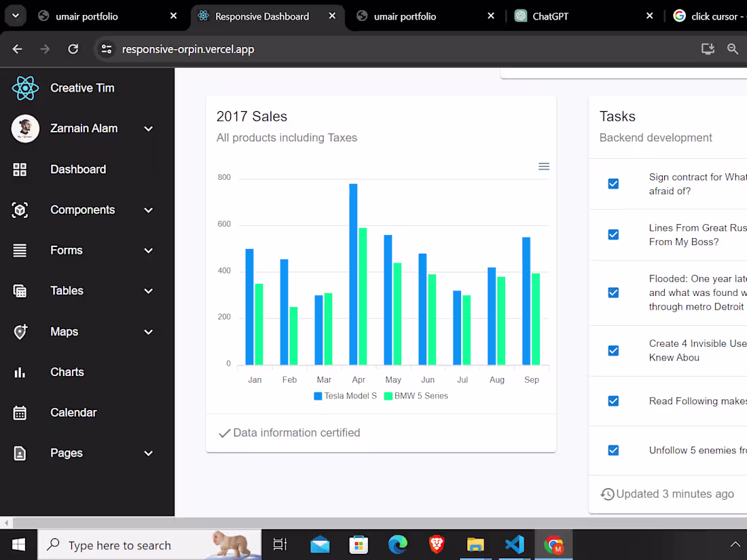Image resolution: width=747 pixels, height=560 pixels.
Task: Uncheck the 'Unfollow 5 enemies' task
Action: 613,450
